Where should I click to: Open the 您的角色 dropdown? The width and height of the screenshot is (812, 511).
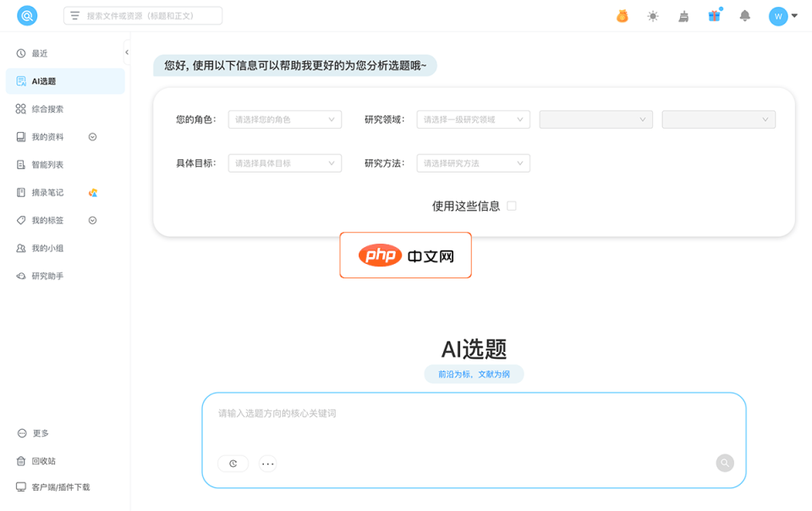tap(285, 119)
